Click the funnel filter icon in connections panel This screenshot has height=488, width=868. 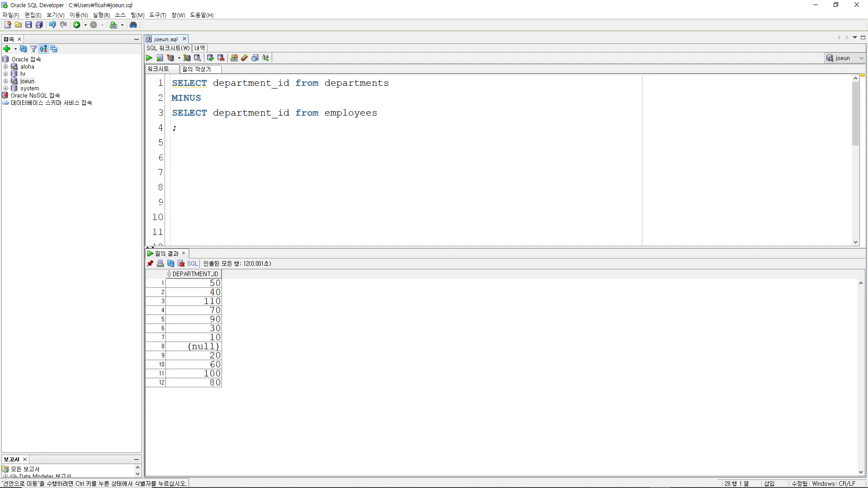click(x=33, y=49)
